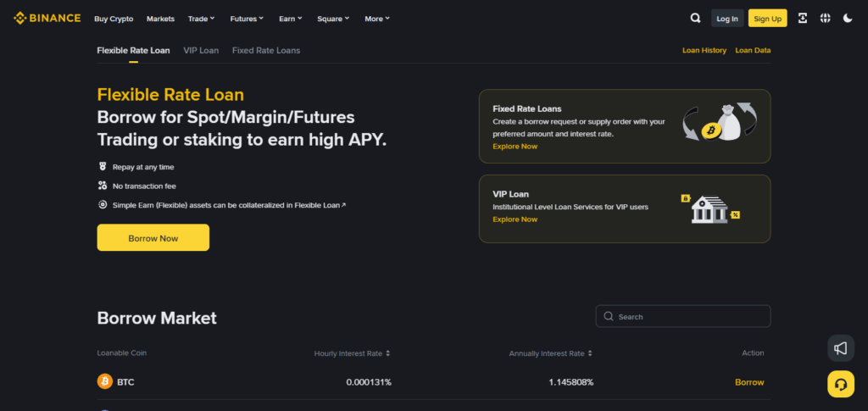Open the announcements megaphone icon
This screenshot has width=868, height=411.
tap(840, 348)
